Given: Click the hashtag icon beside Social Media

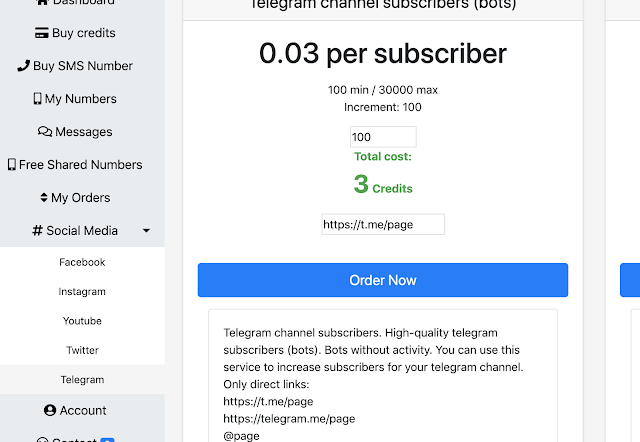Looking at the screenshot, I should tap(38, 231).
